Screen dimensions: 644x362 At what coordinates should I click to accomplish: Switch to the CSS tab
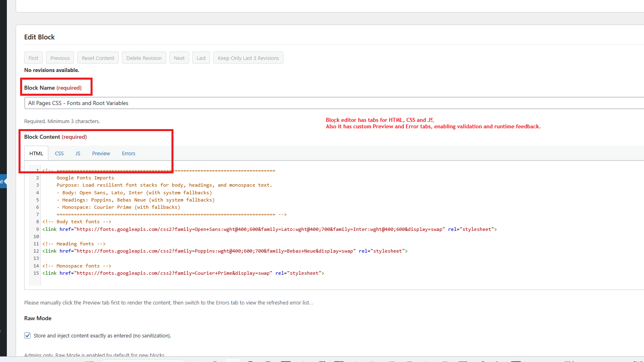pyautogui.click(x=59, y=153)
